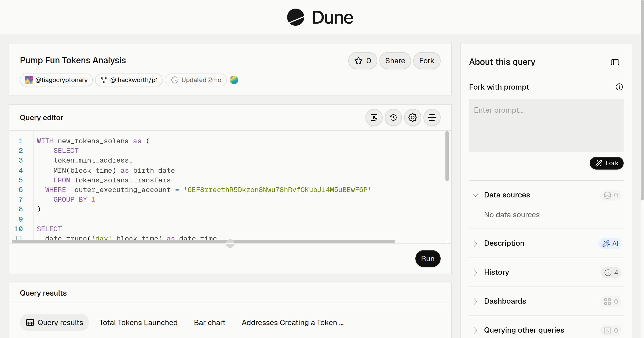
Task: Run the query
Action: pos(428,259)
